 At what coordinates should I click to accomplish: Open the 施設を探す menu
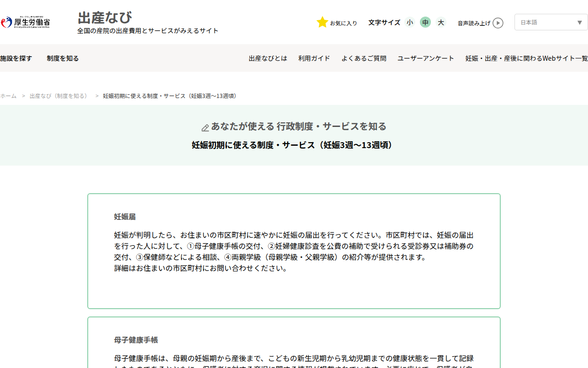(16, 58)
